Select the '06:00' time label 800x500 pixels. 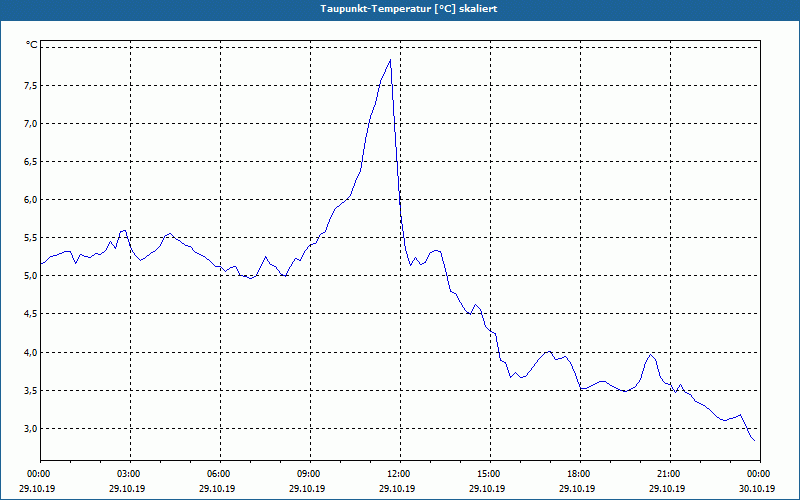[x=220, y=474]
